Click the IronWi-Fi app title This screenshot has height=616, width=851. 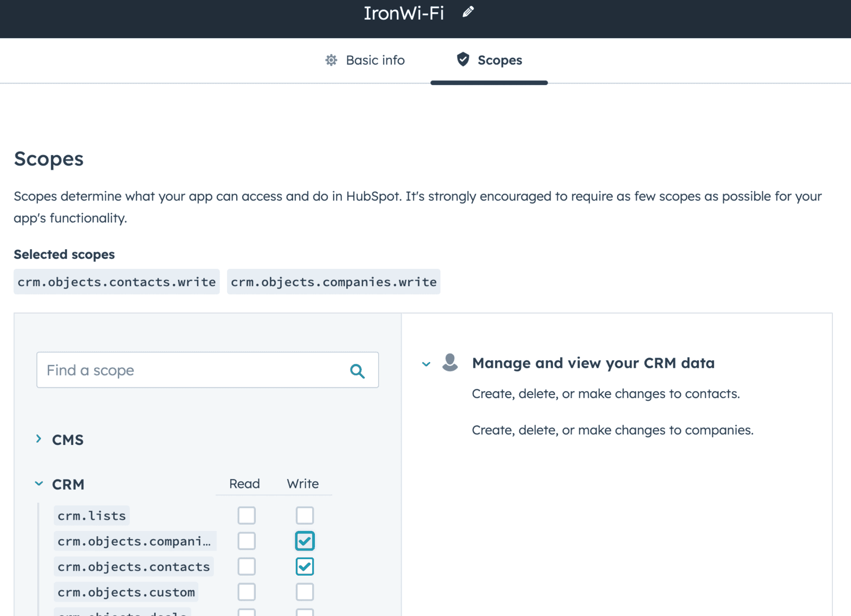[404, 13]
